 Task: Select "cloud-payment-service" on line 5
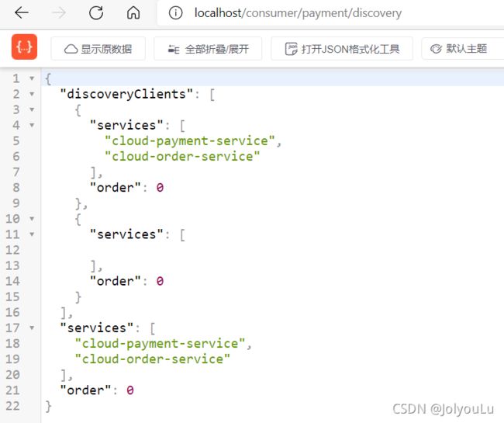(x=190, y=141)
